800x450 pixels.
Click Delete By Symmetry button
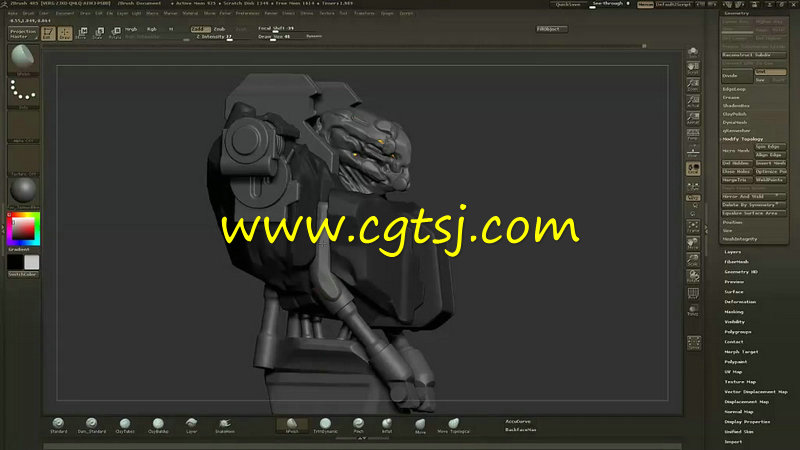coord(754,205)
